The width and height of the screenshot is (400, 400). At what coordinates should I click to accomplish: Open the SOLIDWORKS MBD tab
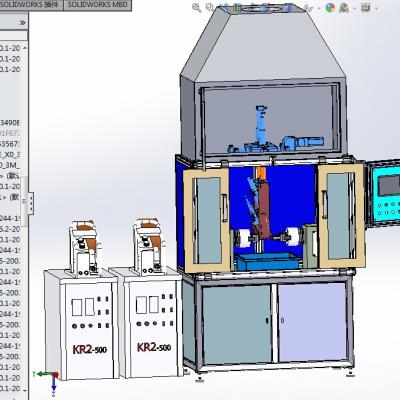coord(97,5)
